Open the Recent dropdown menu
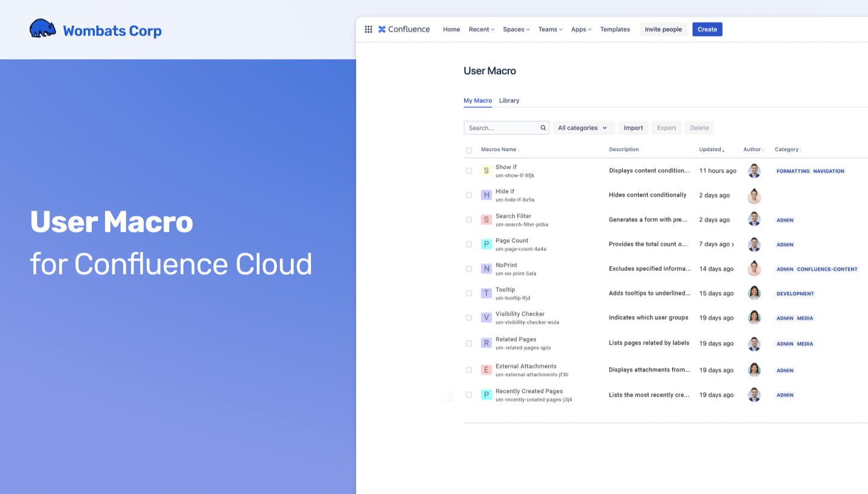 coord(481,29)
